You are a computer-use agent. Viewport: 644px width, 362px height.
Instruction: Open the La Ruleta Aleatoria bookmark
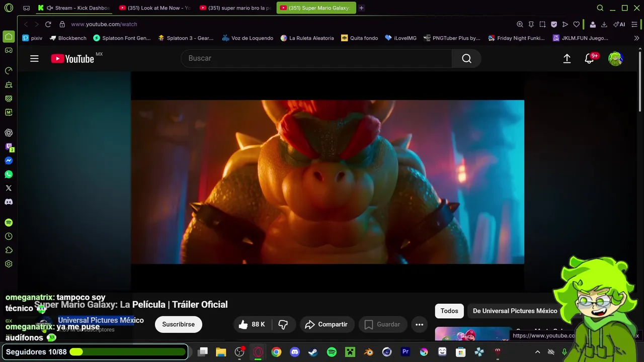[307, 38]
